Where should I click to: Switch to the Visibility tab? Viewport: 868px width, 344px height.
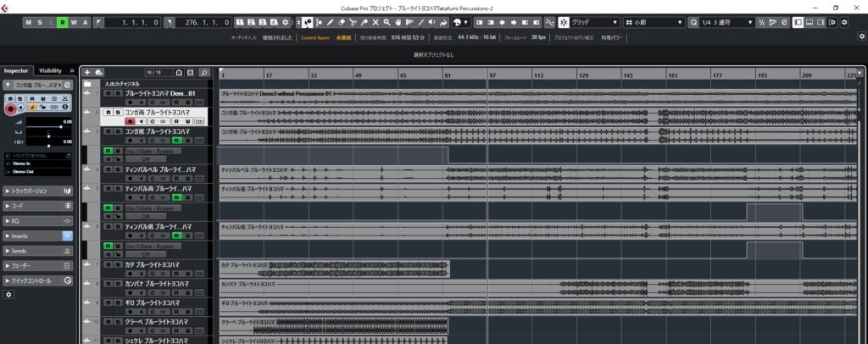tap(51, 70)
